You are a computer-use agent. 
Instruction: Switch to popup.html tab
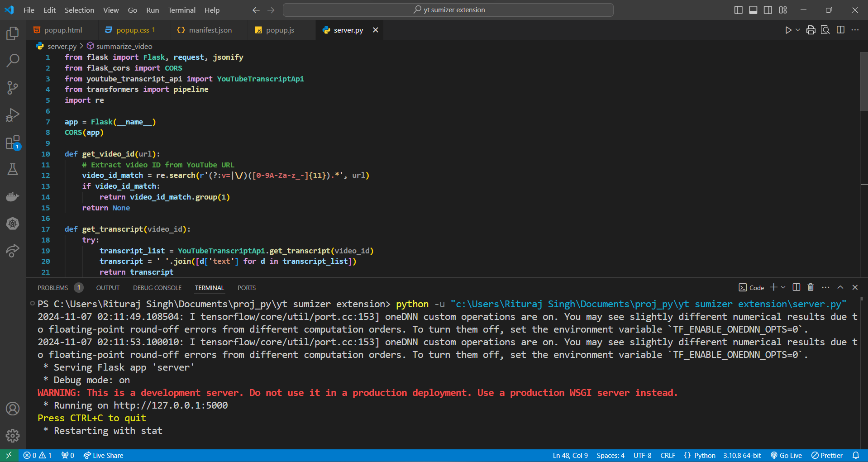[x=63, y=30]
